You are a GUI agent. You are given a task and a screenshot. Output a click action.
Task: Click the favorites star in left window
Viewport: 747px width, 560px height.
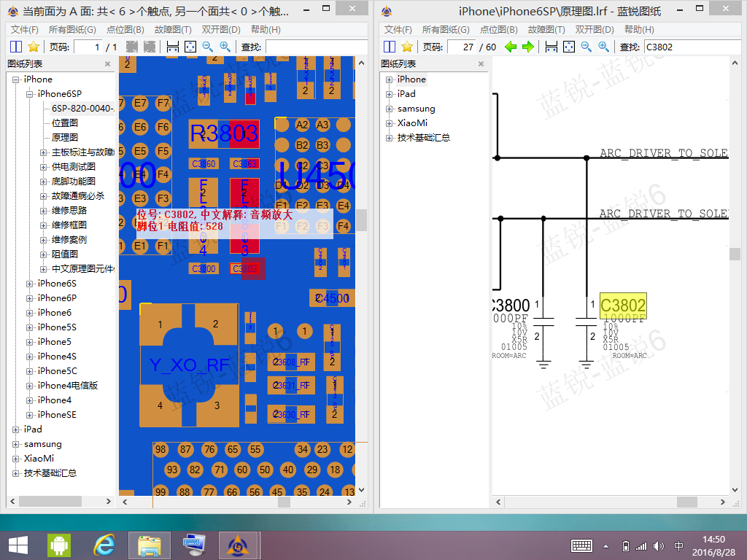[34, 47]
